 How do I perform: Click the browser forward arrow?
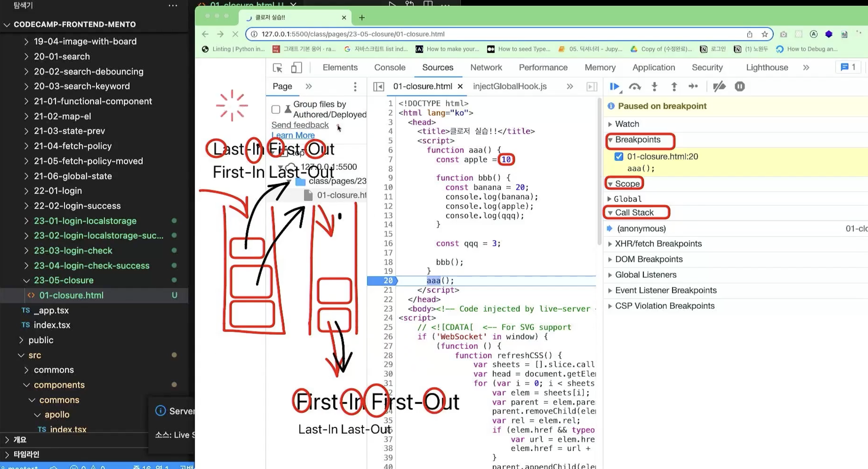pyautogui.click(x=220, y=34)
